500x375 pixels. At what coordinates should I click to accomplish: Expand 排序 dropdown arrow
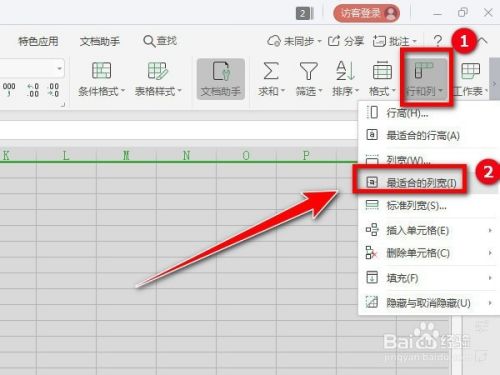(x=357, y=91)
